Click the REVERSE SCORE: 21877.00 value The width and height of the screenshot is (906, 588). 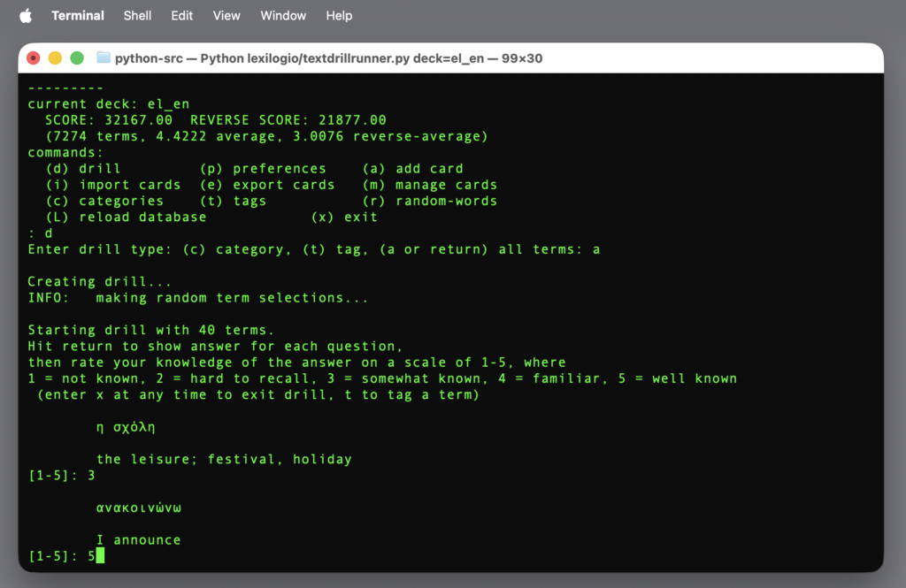coord(288,120)
